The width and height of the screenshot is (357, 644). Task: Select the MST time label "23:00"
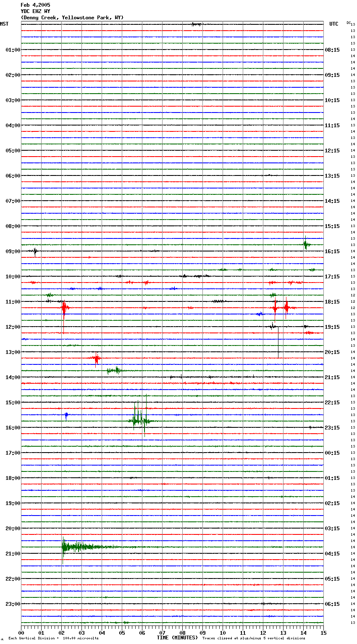coord(13,604)
